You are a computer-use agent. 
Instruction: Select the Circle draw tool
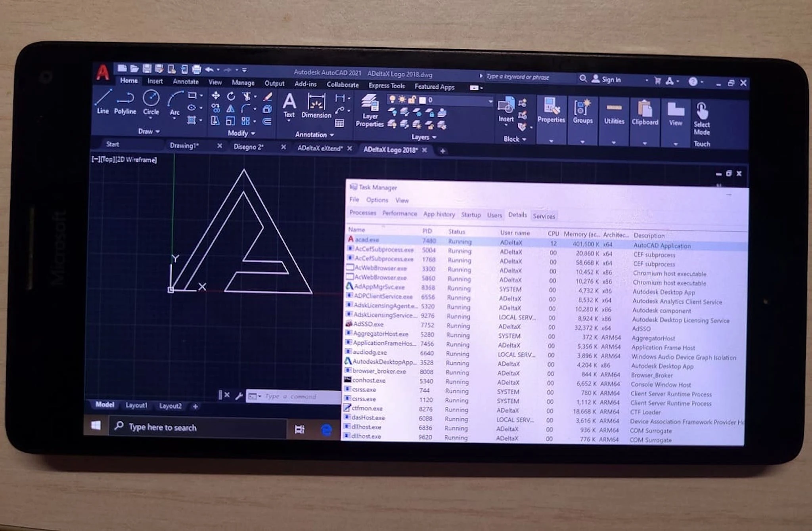click(151, 103)
